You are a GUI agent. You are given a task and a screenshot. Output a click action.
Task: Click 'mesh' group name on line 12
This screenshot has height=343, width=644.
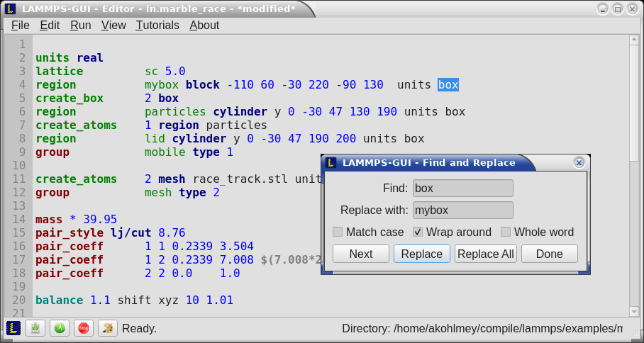(158, 193)
